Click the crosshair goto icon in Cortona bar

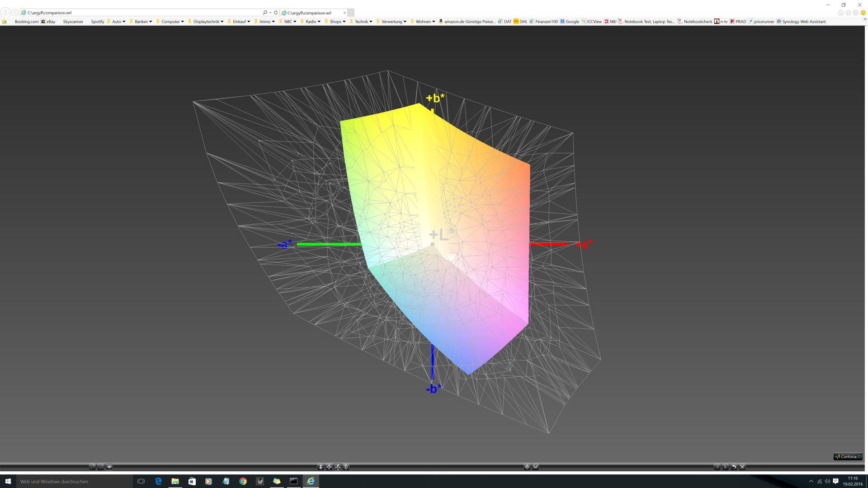(527, 467)
